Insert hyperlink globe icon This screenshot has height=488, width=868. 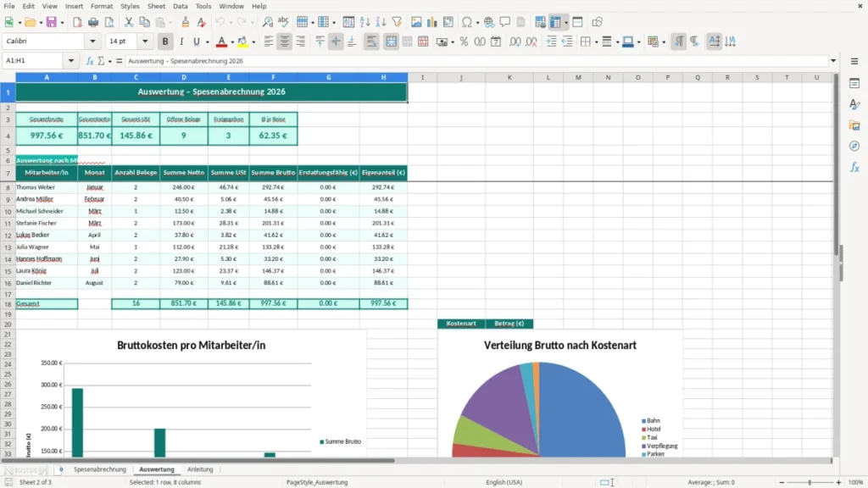point(489,22)
